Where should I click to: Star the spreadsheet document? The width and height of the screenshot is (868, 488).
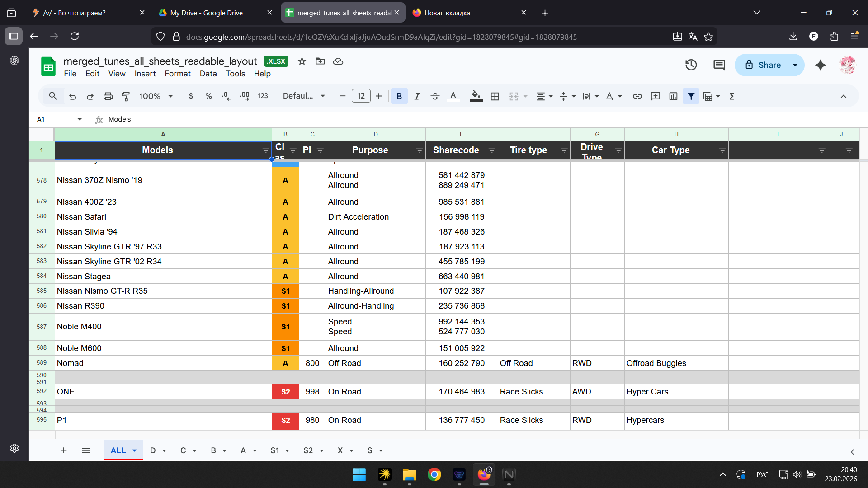pyautogui.click(x=302, y=61)
